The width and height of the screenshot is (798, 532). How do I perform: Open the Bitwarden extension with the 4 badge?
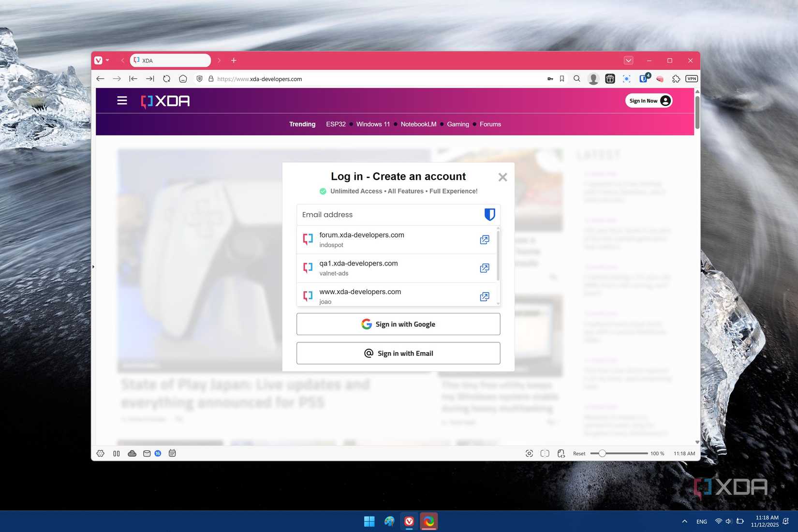click(x=643, y=78)
